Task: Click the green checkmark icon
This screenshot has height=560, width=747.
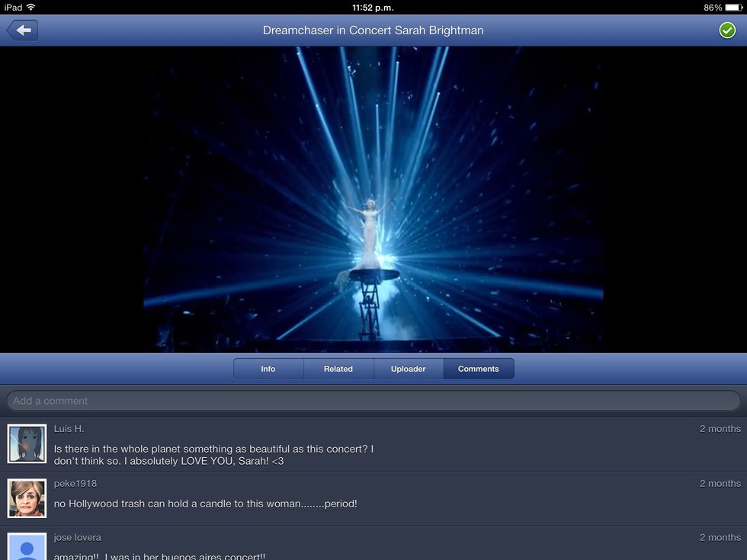Action: 727,30
